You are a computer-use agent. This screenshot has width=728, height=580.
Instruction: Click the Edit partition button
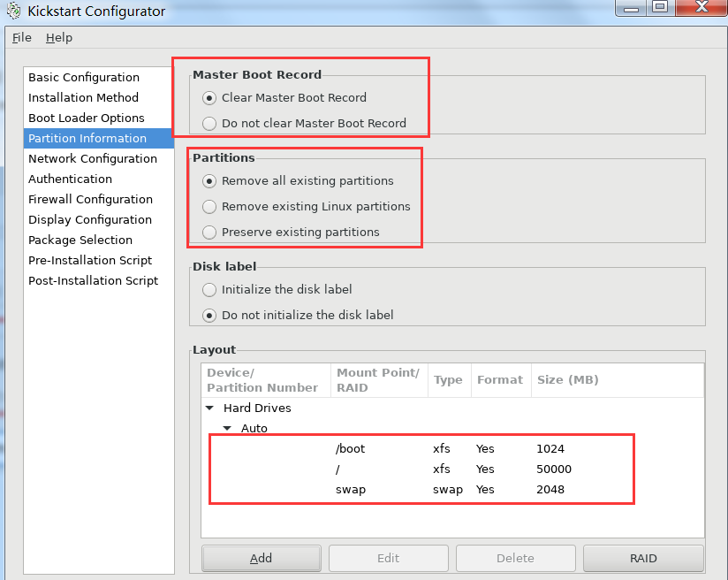point(389,558)
